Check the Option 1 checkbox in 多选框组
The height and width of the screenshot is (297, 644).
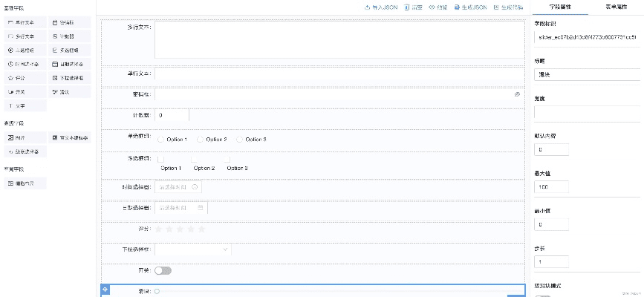(160, 159)
